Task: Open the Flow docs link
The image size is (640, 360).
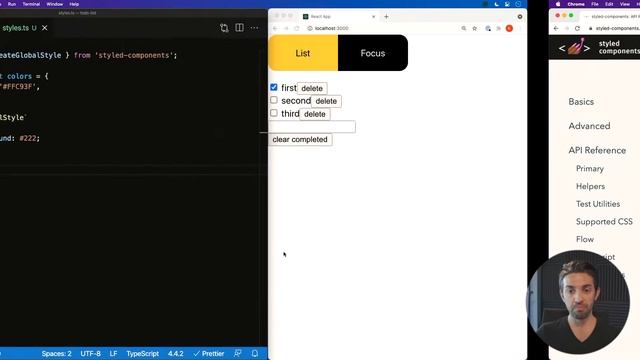Action: tap(585, 239)
